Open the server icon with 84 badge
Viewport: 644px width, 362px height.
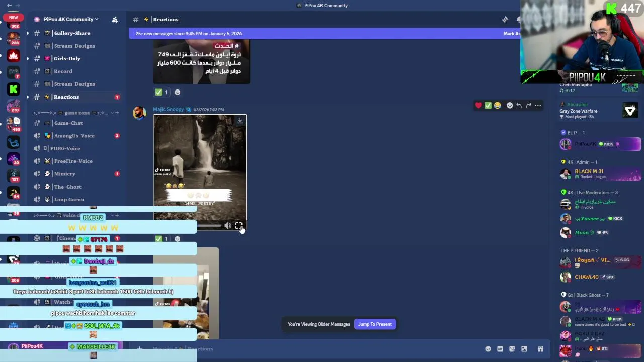click(14, 192)
